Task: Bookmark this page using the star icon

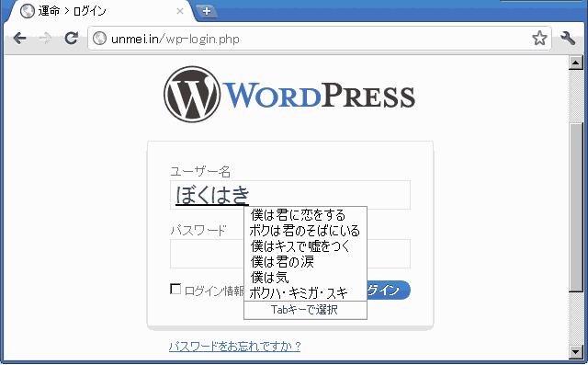Action: 539,38
